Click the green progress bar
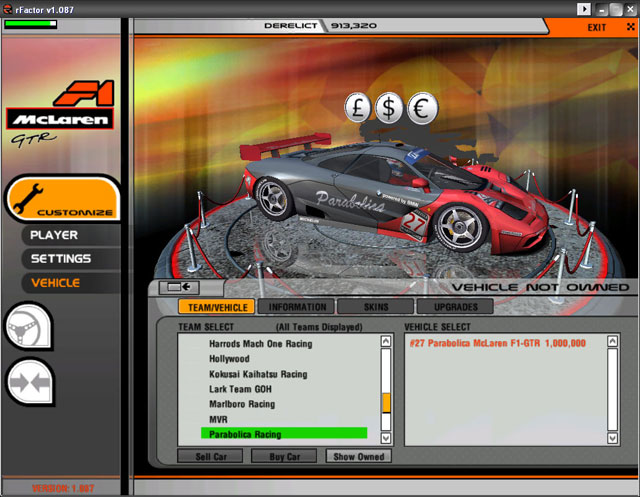 coord(31,24)
